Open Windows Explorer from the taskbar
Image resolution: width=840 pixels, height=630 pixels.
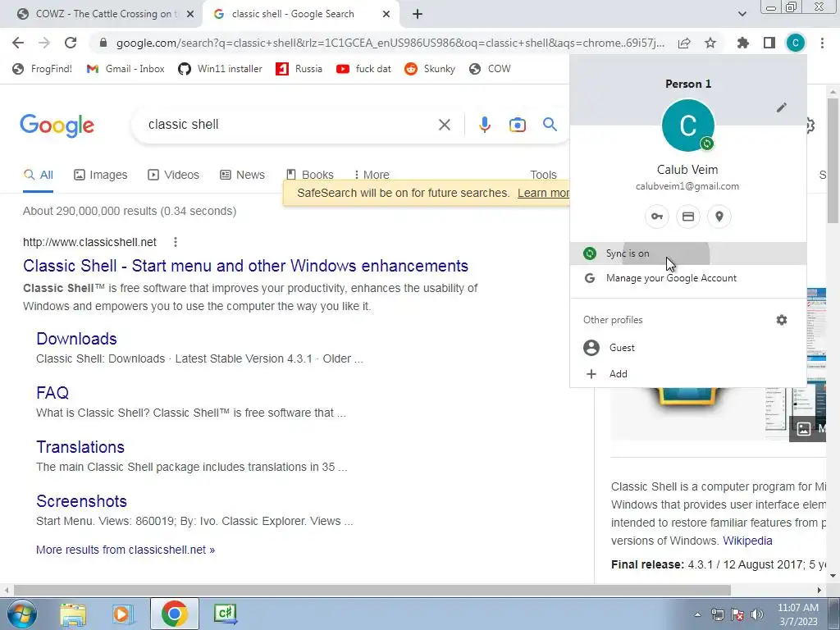pos(73,614)
